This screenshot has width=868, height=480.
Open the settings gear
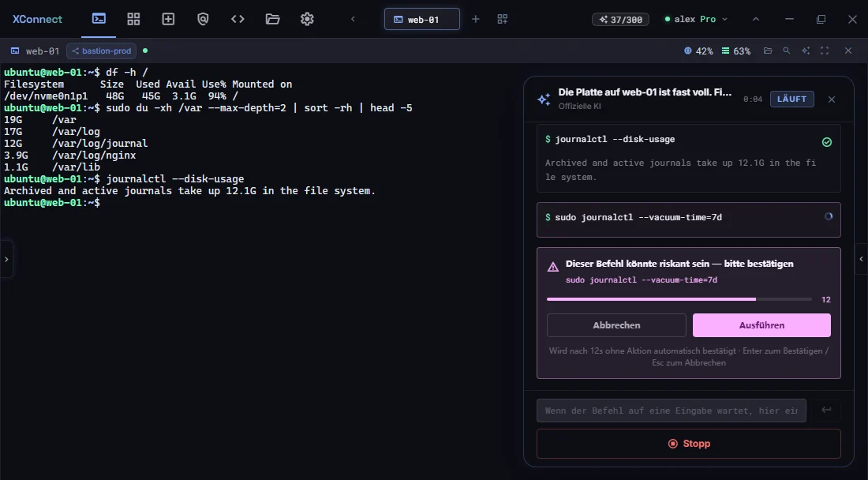click(307, 19)
